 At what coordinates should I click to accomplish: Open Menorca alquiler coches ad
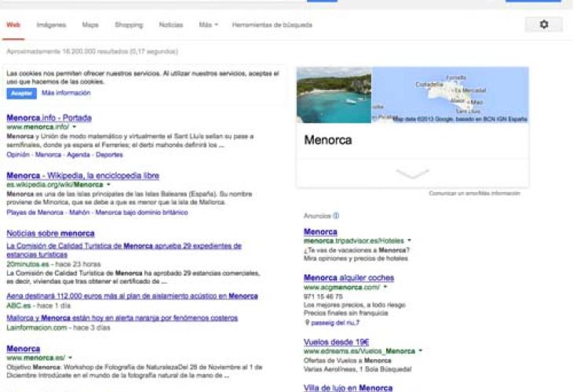click(x=349, y=278)
